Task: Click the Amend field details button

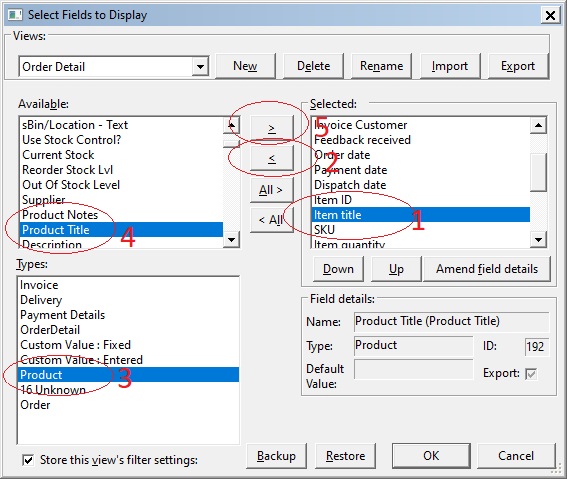Action: point(487,269)
